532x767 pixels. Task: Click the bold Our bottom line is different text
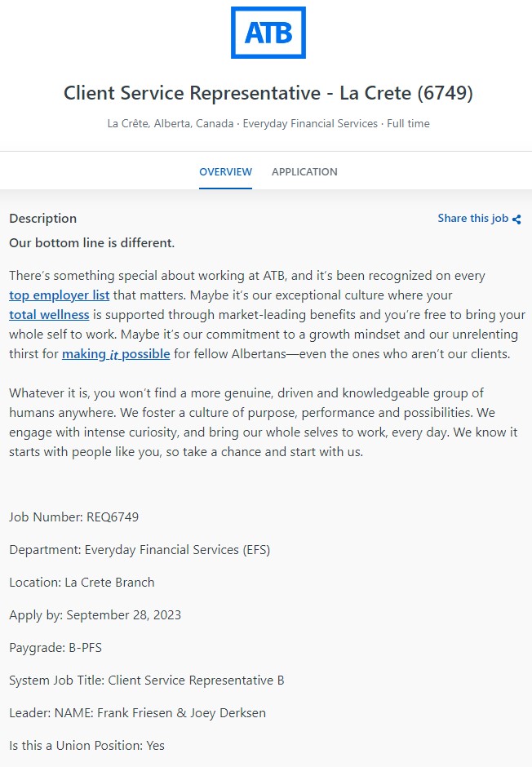click(x=92, y=242)
